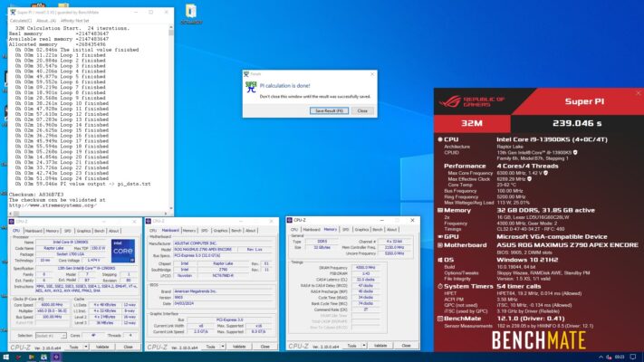Click Save Result (F6) button
644x362 pixels.
pyautogui.click(x=329, y=110)
